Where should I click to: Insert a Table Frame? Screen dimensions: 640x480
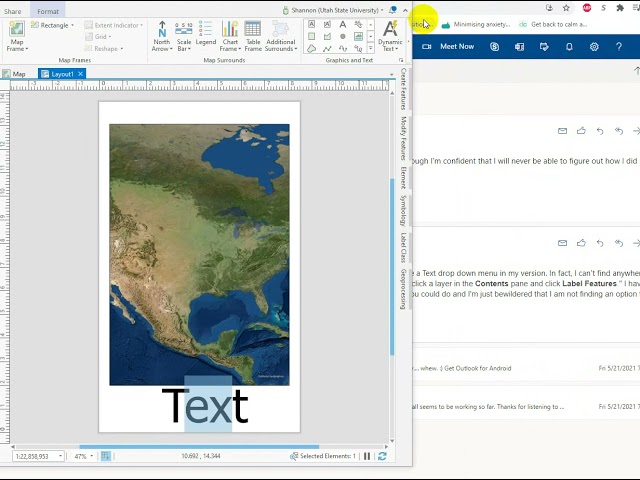click(253, 36)
